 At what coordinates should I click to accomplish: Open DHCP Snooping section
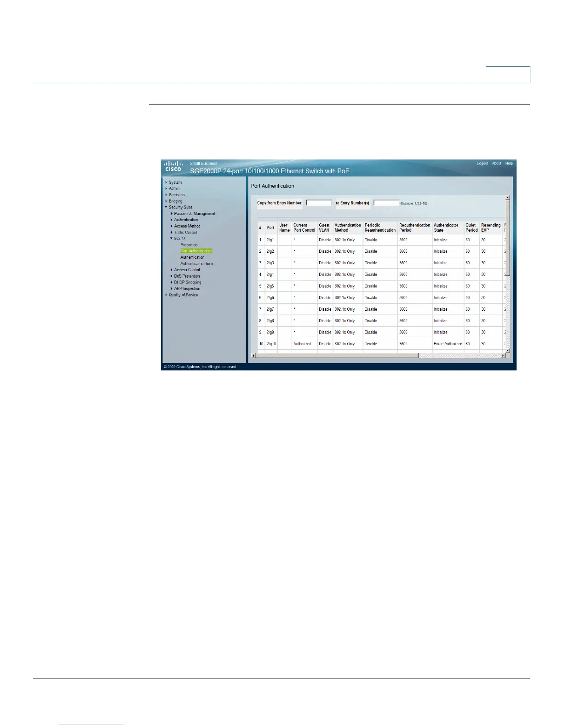coord(188,282)
